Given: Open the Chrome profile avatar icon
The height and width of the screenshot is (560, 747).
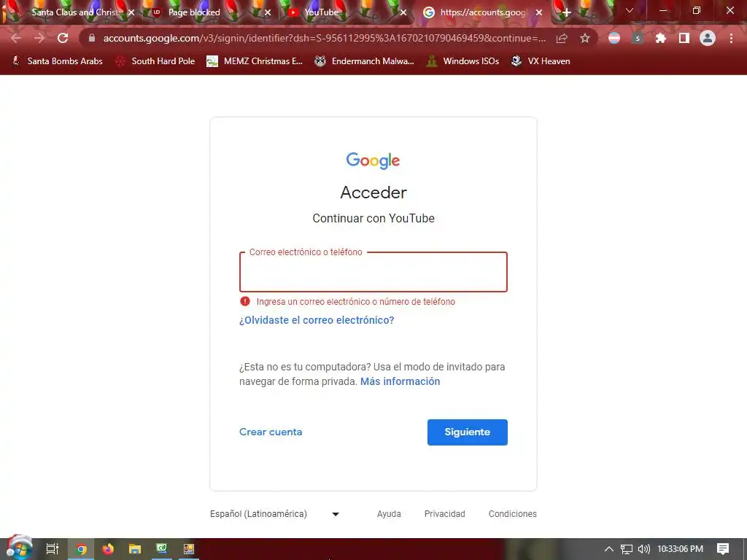Looking at the screenshot, I should [708, 38].
